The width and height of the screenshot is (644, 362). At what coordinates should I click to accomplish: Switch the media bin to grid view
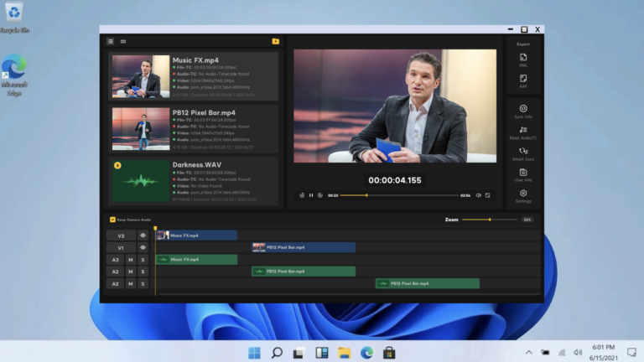point(123,41)
